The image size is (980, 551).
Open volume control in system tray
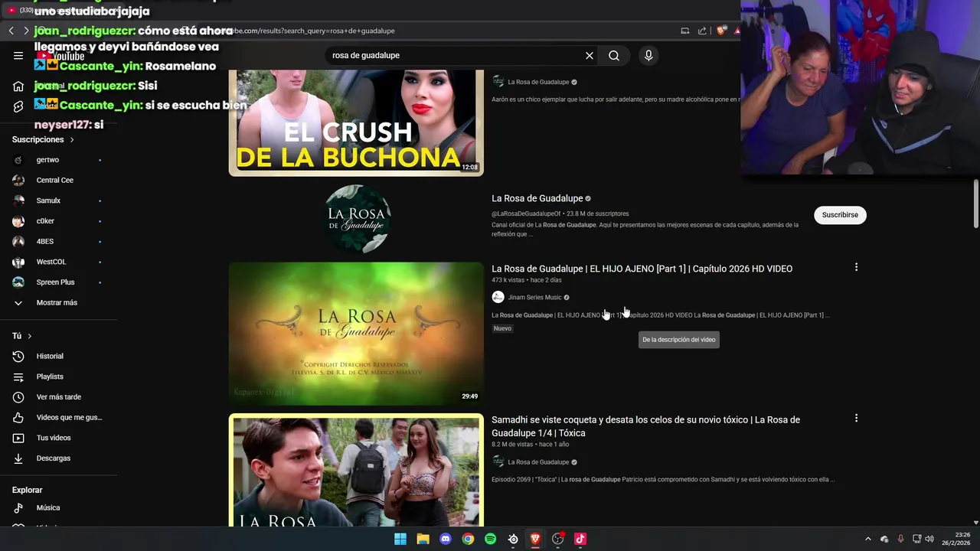[x=929, y=539]
